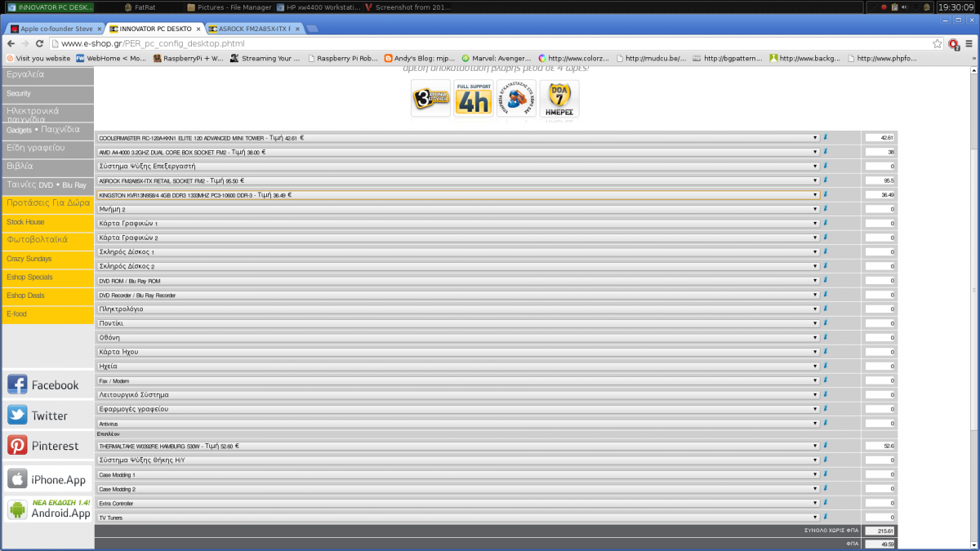The height and width of the screenshot is (551, 980).
Task: Open info icon for KINGSTON memory row
Action: click(826, 194)
